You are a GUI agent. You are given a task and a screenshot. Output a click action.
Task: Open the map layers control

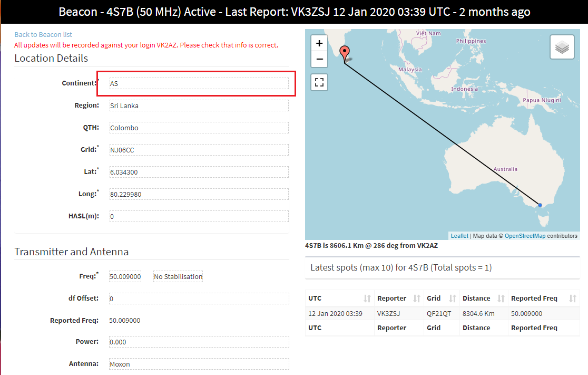point(562,47)
